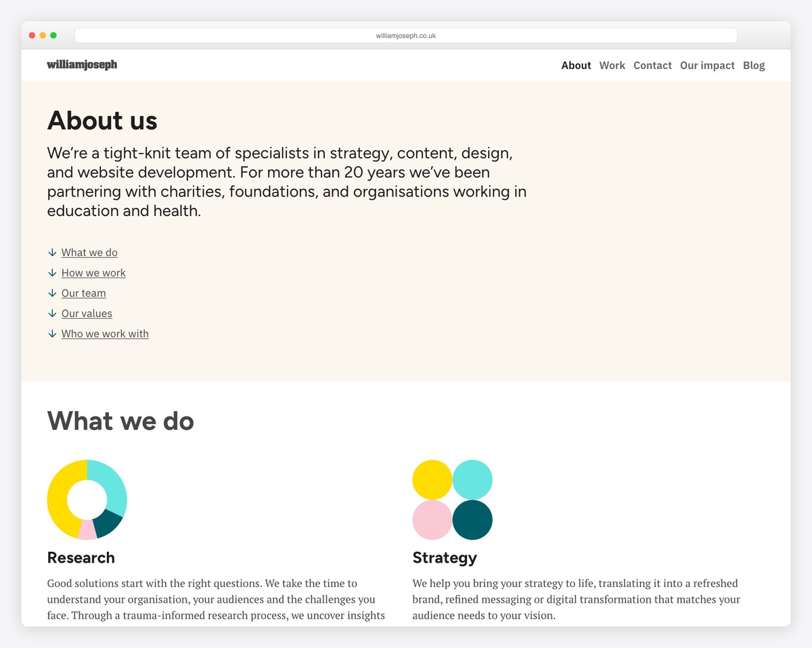The image size is (812, 648).
Task: Click the Research donut chart icon
Action: (87, 500)
